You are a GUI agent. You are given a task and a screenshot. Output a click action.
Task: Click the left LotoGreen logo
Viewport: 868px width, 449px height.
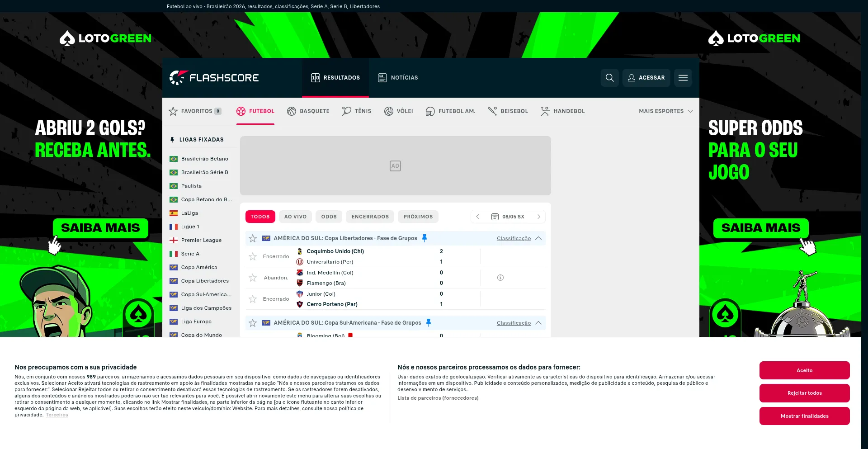point(105,38)
